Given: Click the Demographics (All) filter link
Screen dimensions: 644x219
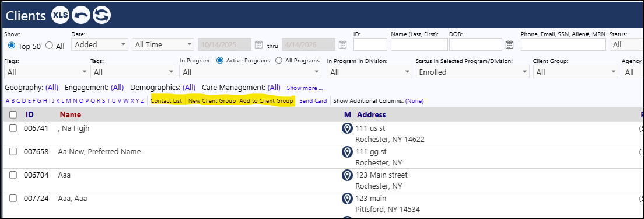Looking at the screenshot, I should [189, 88].
